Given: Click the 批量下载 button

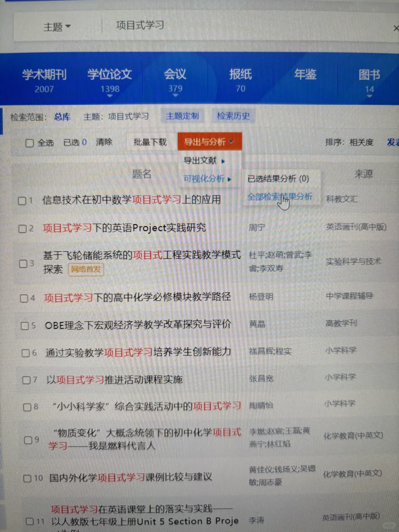Looking at the screenshot, I should [x=149, y=141].
